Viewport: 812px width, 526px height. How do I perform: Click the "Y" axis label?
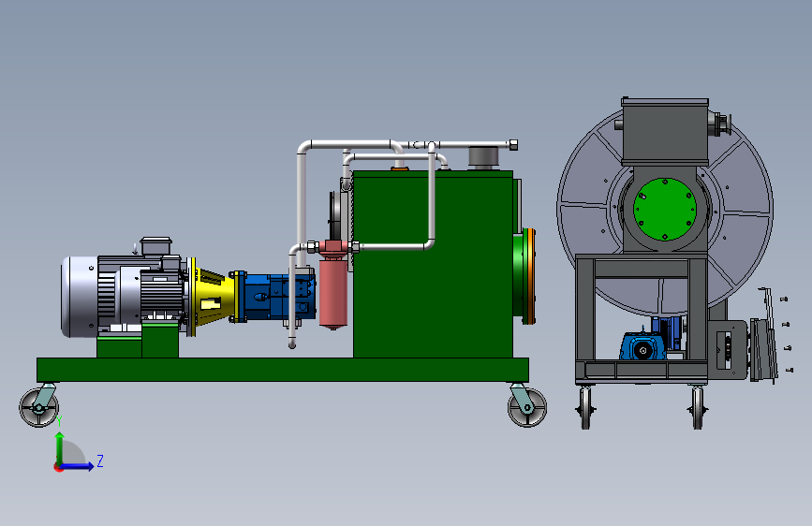coord(59,421)
